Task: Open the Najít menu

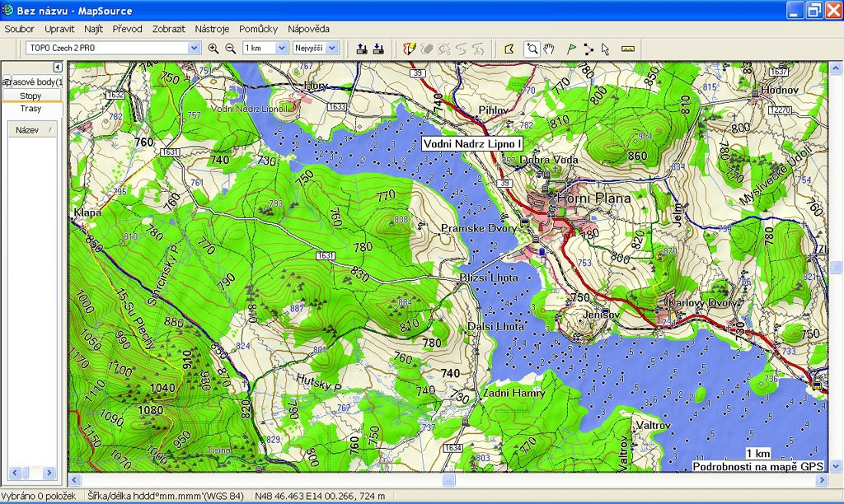Action: pyautogui.click(x=93, y=29)
